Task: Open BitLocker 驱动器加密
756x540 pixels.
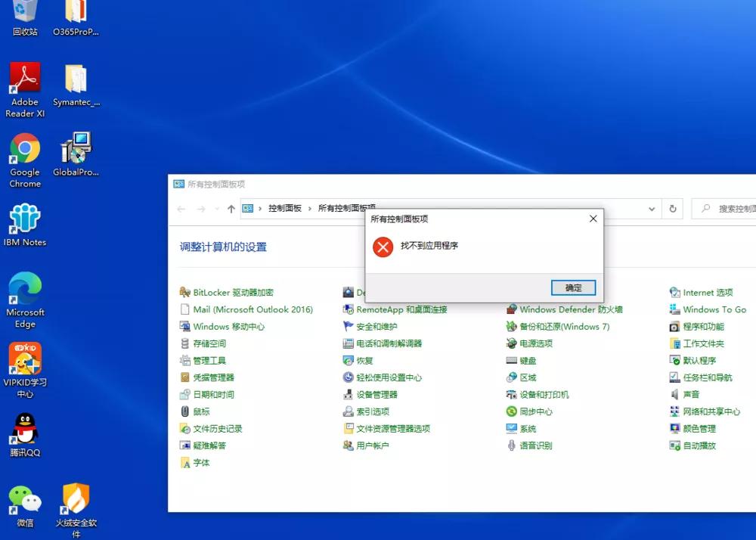Action: [x=234, y=292]
